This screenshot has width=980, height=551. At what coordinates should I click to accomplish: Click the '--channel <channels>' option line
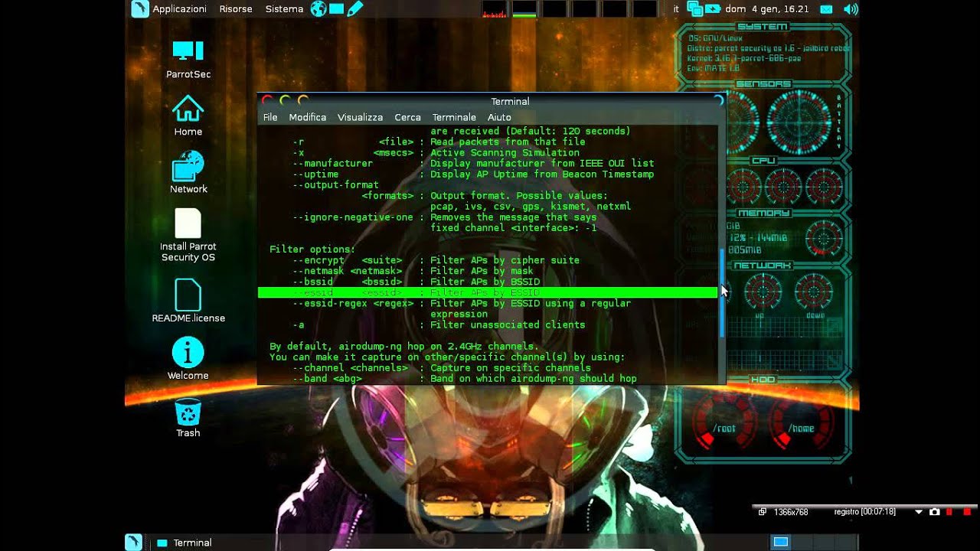click(442, 367)
